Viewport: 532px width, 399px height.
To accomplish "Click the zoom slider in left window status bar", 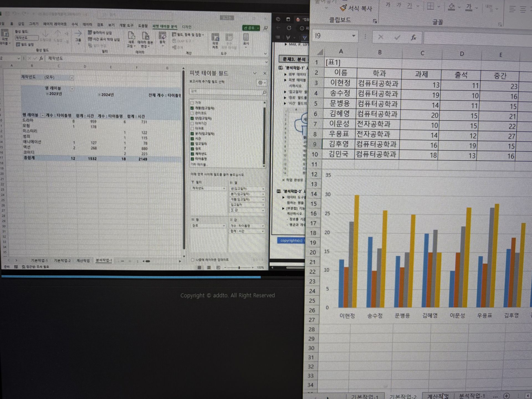I will [239, 268].
